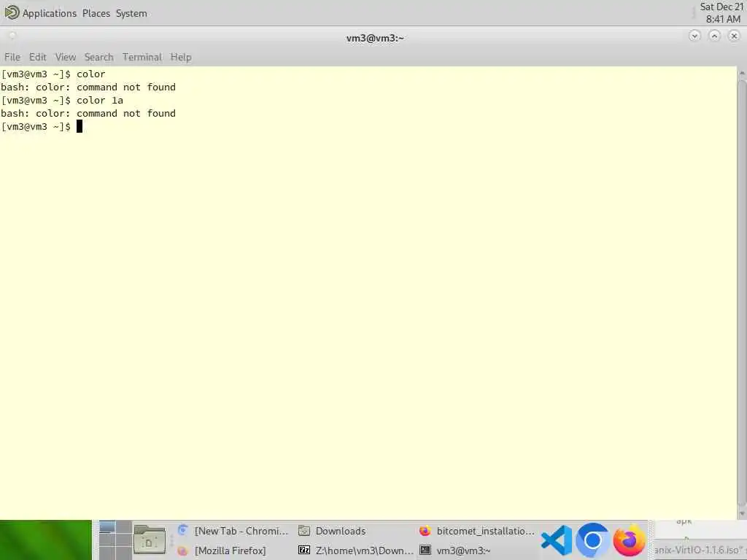Open the terminal Search menu
This screenshot has height=560, width=747.
point(99,57)
